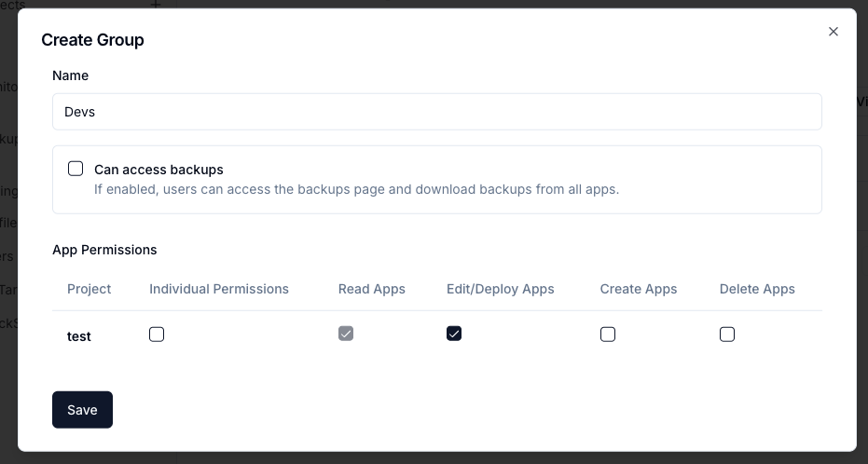Click the greyed Read Apps checkbox for test
This screenshot has height=464, width=868.
point(346,334)
